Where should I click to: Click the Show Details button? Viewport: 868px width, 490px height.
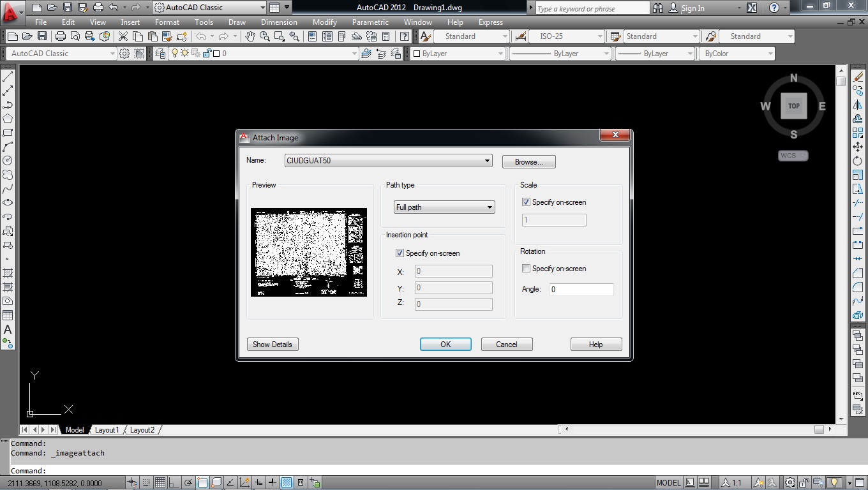tap(273, 345)
